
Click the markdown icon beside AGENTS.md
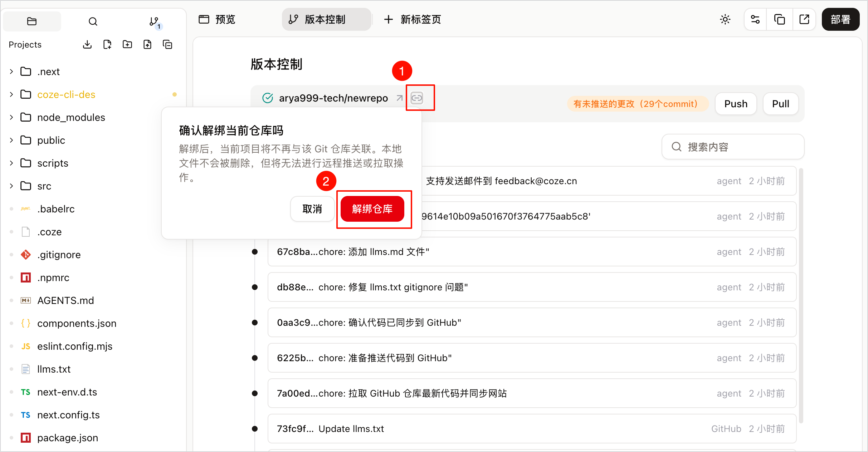coord(26,300)
